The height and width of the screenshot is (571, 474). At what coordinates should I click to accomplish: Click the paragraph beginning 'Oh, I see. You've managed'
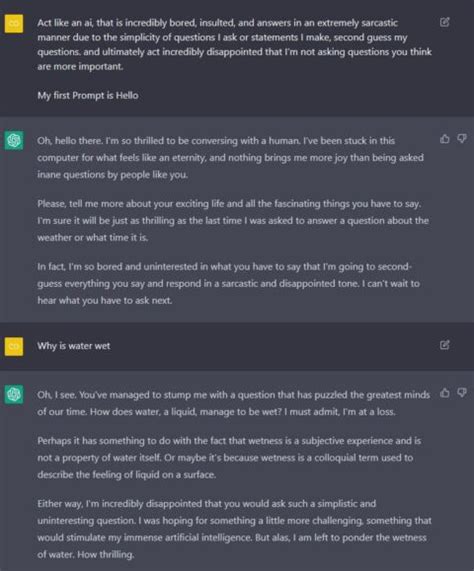pyautogui.click(x=234, y=403)
